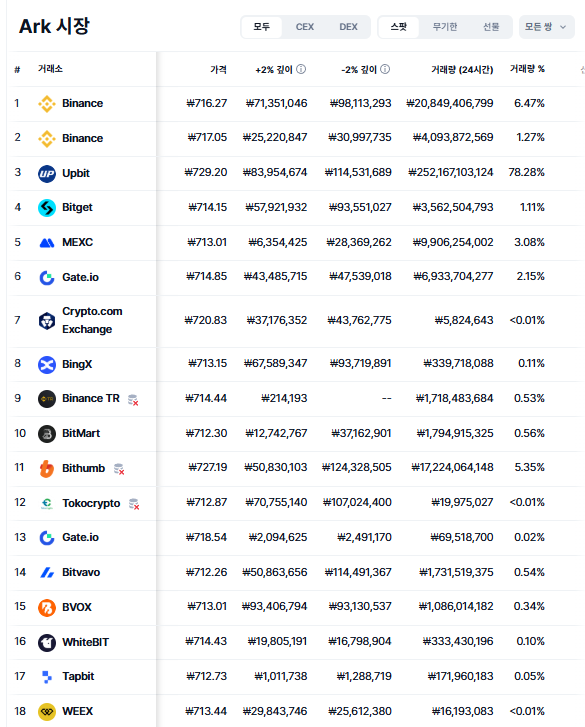Click info icon next to +2% 깊이
Image resolution: width=585 pixels, height=727 pixels.
(301, 69)
